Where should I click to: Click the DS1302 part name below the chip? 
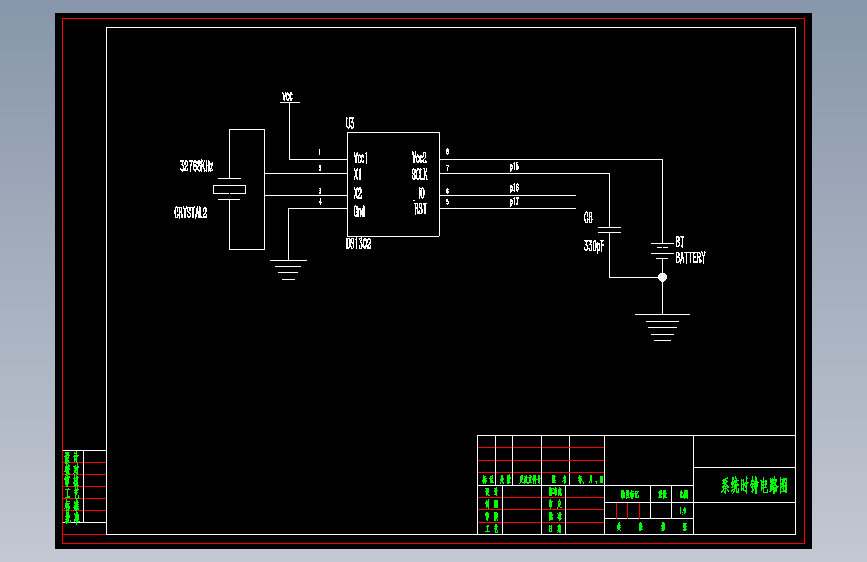(x=358, y=243)
